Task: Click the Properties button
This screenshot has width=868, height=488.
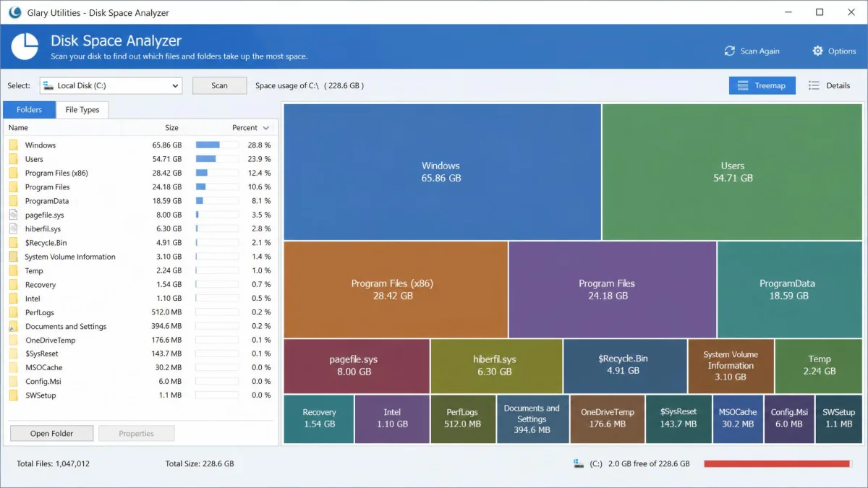Action: pyautogui.click(x=137, y=434)
